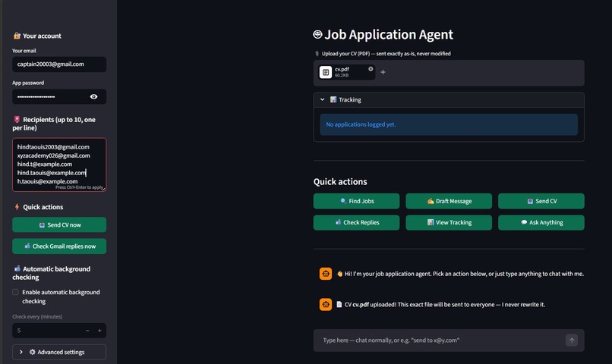Viewport: 612px width, 364px height.
Task: Collapse the Tracking section
Action: coord(323,100)
